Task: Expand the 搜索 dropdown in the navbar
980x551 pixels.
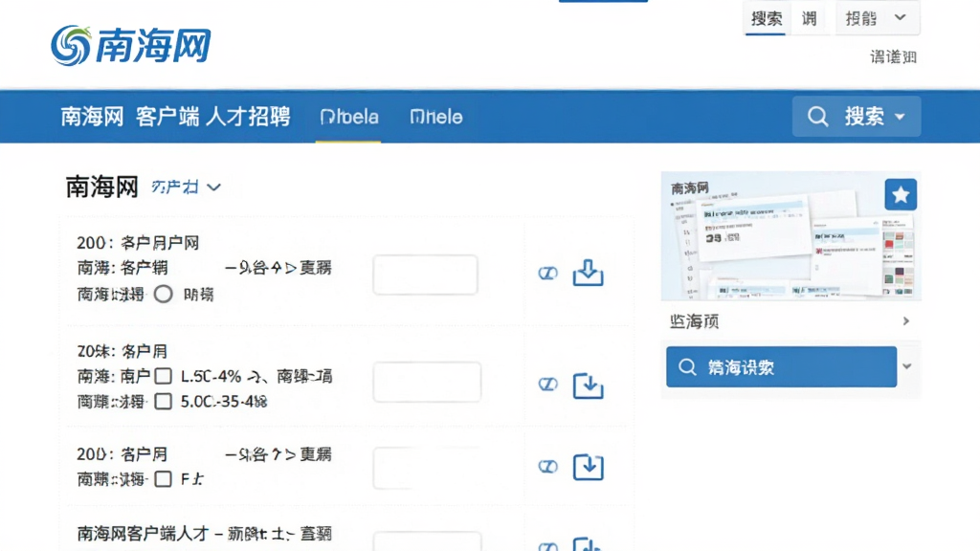Action: [x=900, y=116]
